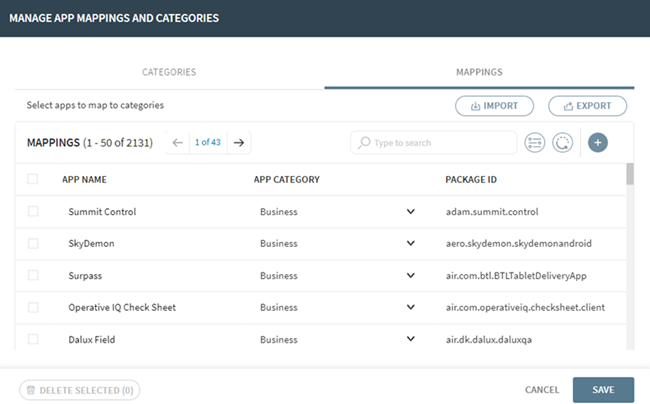Switch to the Categories tab
This screenshot has width=650, height=404.
tap(169, 72)
